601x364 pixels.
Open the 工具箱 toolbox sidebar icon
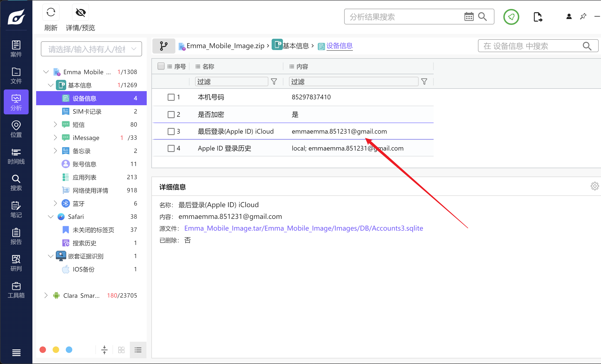click(16, 290)
